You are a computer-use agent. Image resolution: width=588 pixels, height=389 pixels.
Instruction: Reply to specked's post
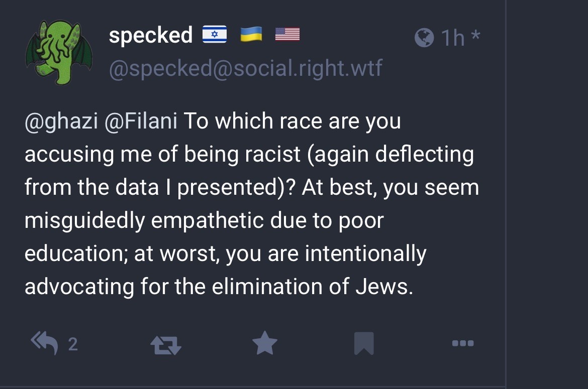44,344
